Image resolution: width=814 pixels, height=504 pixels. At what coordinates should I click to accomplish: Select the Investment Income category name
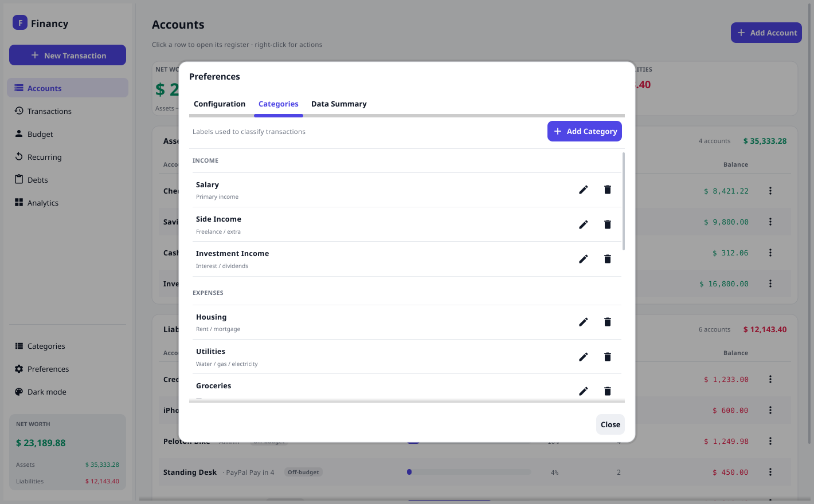click(232, 253)
